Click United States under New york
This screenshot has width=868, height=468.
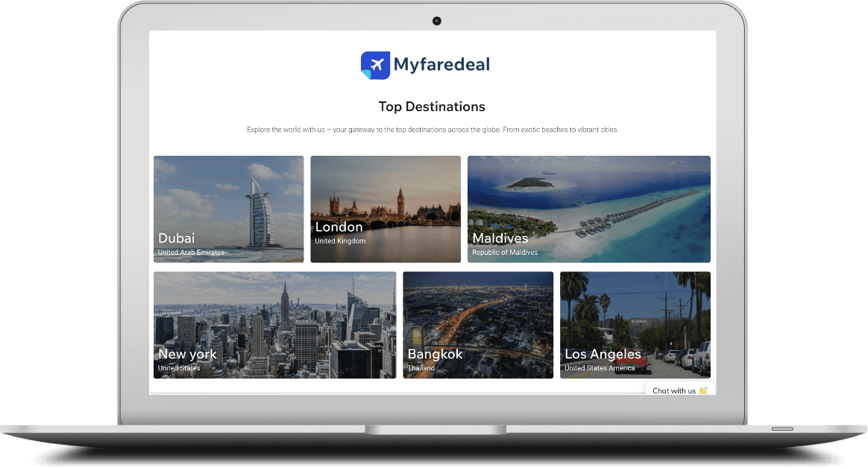pos(179,368)
